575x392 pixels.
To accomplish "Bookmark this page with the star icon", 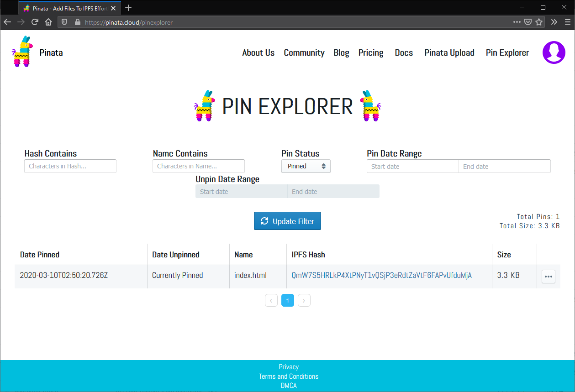I will pos(539,22).
